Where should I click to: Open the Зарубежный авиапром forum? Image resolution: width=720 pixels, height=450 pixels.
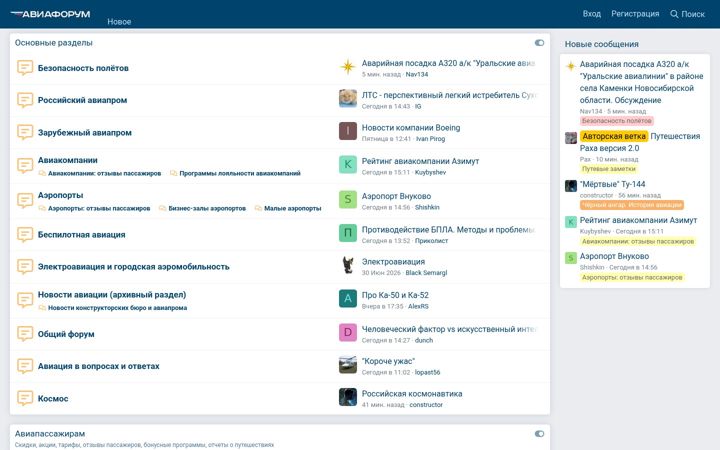pos(84,133)
